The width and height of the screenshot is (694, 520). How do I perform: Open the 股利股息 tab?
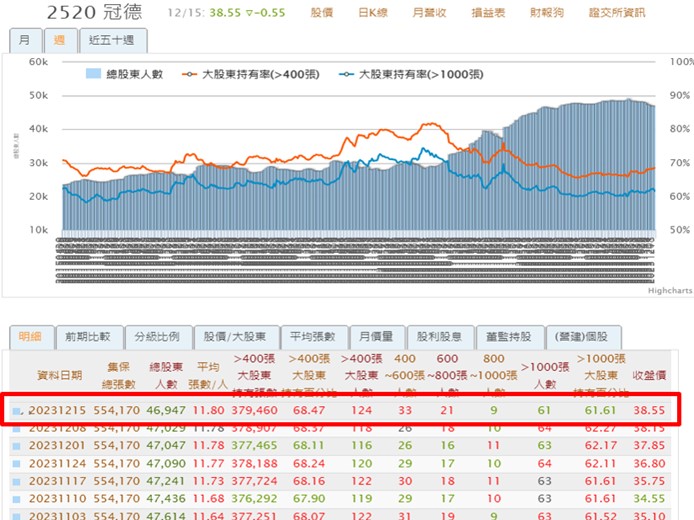point(440,337)
